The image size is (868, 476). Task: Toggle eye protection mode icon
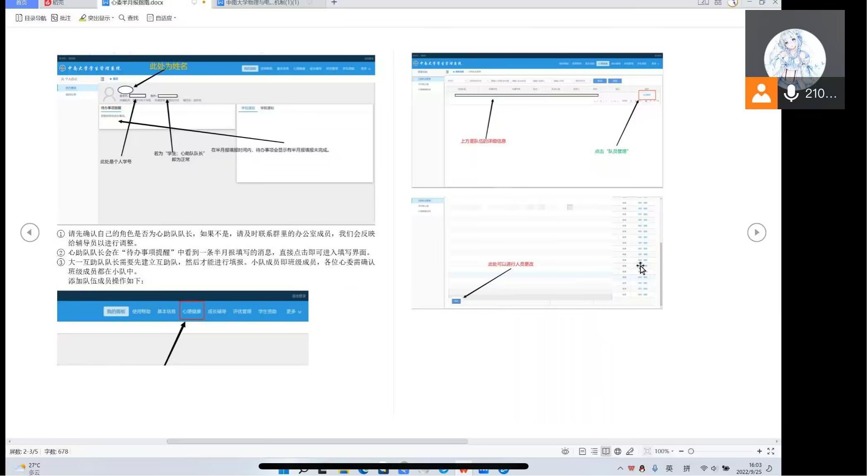click(x=566, y=452)
